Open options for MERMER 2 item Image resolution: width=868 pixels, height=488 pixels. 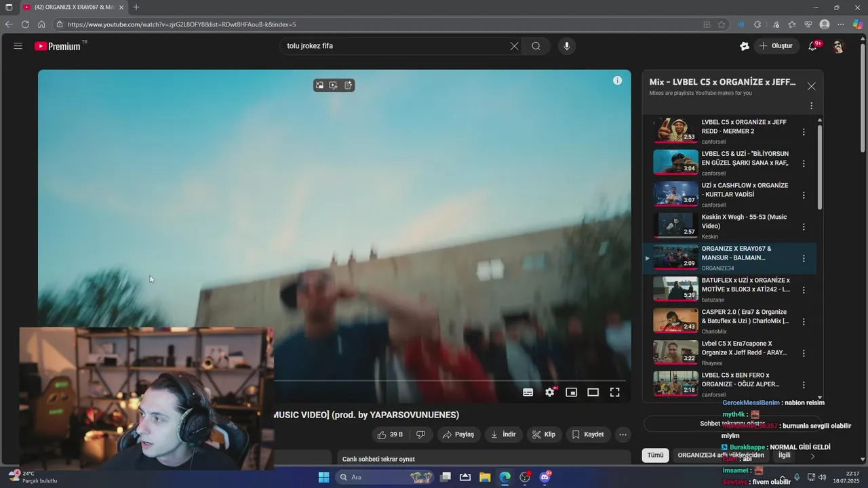[804, 132]
